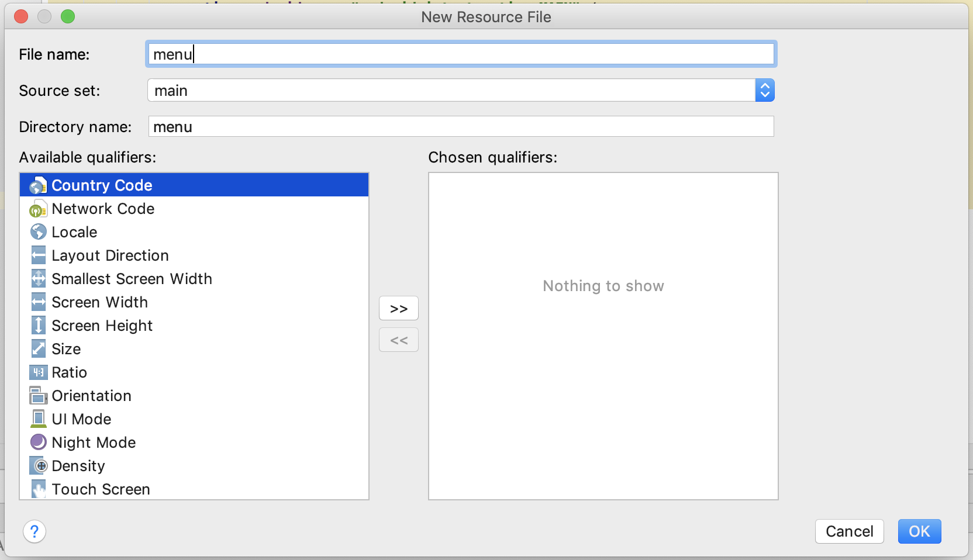Select the Density qualifier icon
The width and height of the screenshot is (973, 560).
pos(38,466)
